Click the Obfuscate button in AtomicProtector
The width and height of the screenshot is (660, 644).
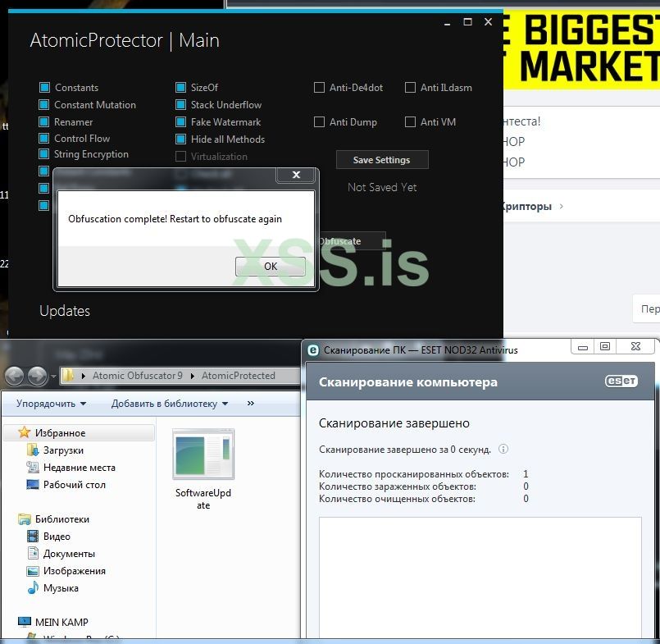[352, 241]
